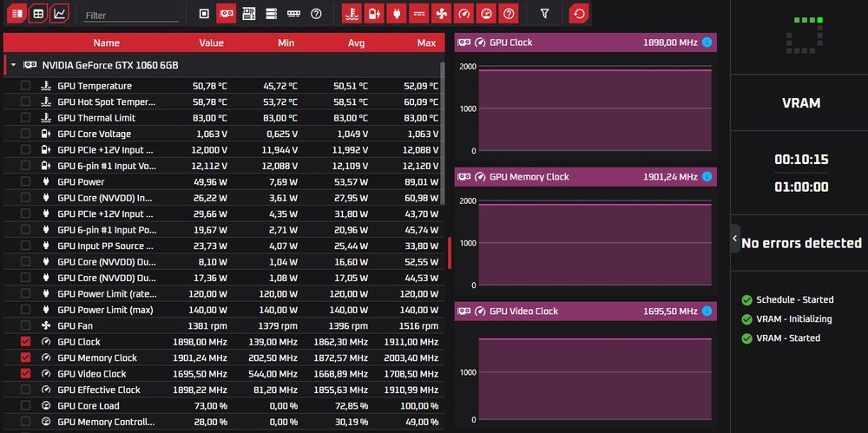868x433 pixels.
Task: Toggle the power plug sensor type filter
Action: (x=397, y=13)
